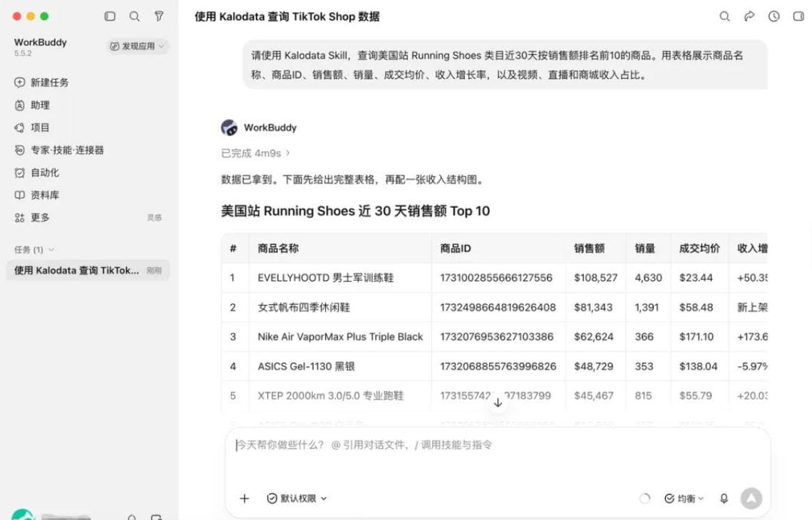The height and width of the screenshot is (520, 812).
Task: Click the scroll-to-bottom arrow button
Action: (498, 402)
